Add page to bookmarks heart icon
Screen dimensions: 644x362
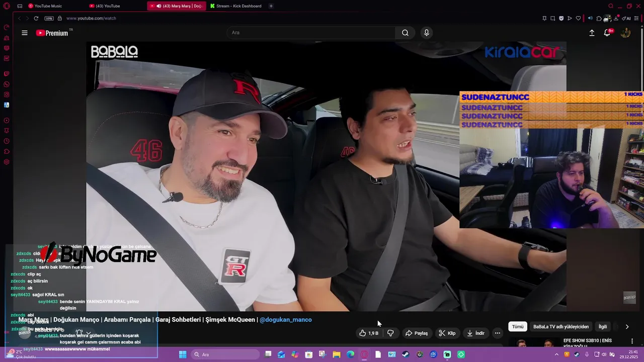(x=579, y=18)
